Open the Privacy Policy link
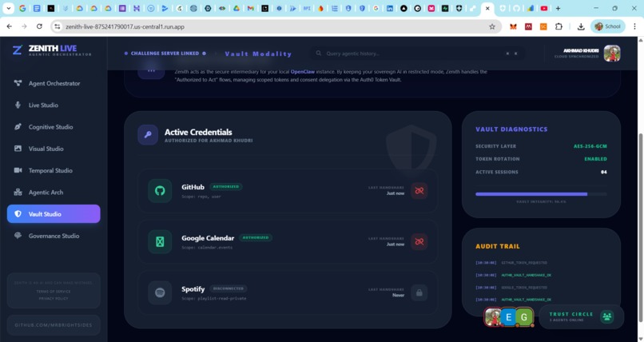The height and width of the screenshot is (342, 644). pos(54,299)
